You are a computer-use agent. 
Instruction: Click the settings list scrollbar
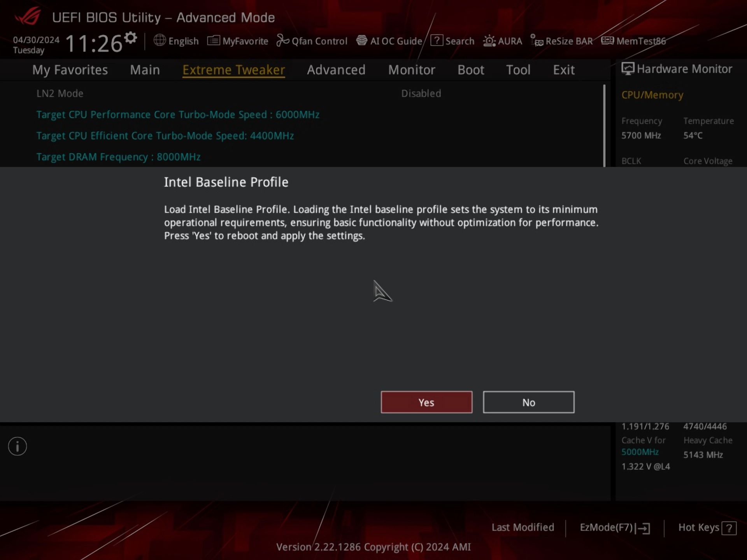(x=604, y=125)
